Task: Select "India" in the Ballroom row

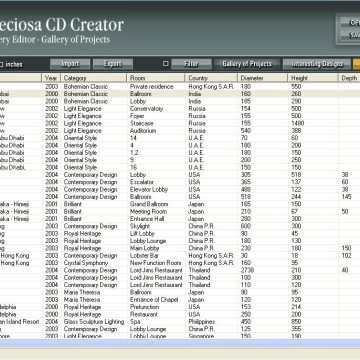Action: point(195,94)
